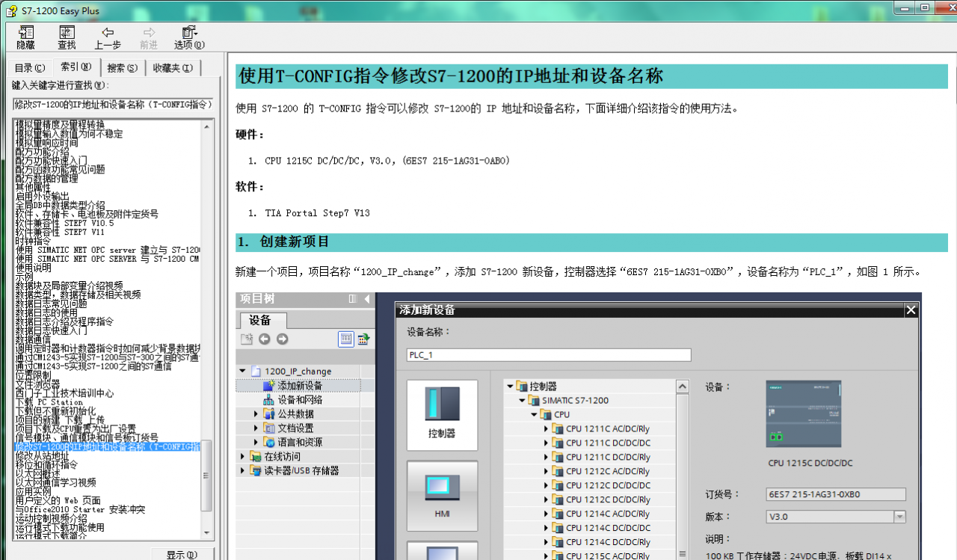Click the 隐藏 (Hide) toolbar icon
Image resolution: width=957 pixels, height=560 pixels.
(x=26, y=32)
